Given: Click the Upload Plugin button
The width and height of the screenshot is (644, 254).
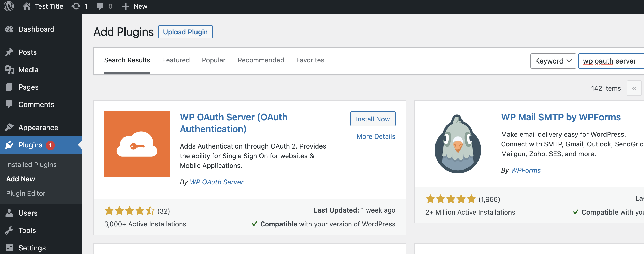Looking at the screenshot, I should (x=185, y=32).
